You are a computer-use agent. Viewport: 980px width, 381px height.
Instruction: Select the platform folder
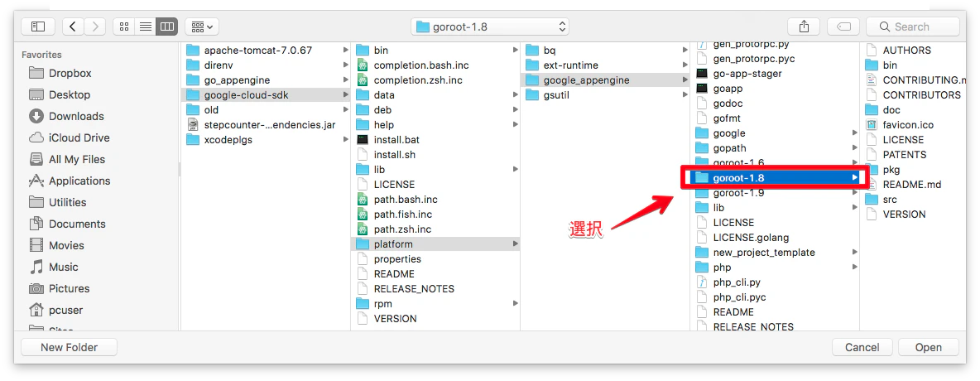tap(435, 244)
